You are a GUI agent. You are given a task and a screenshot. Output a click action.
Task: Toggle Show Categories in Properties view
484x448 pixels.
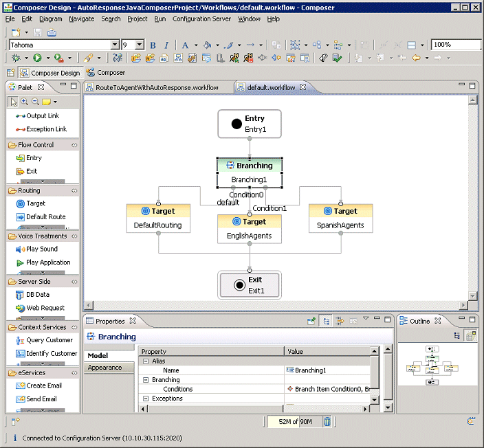click(x=326, y=321)
